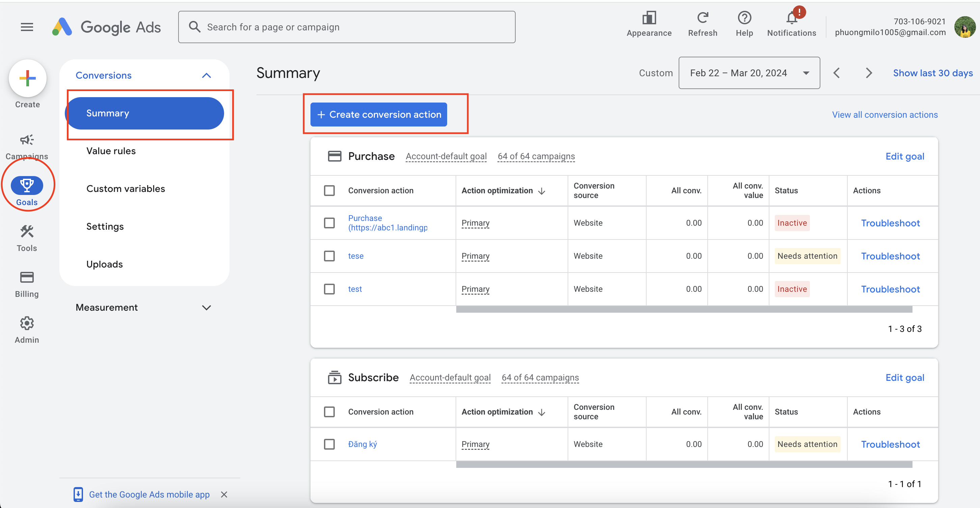Click the Refresh icon

[x=703, y=18]
